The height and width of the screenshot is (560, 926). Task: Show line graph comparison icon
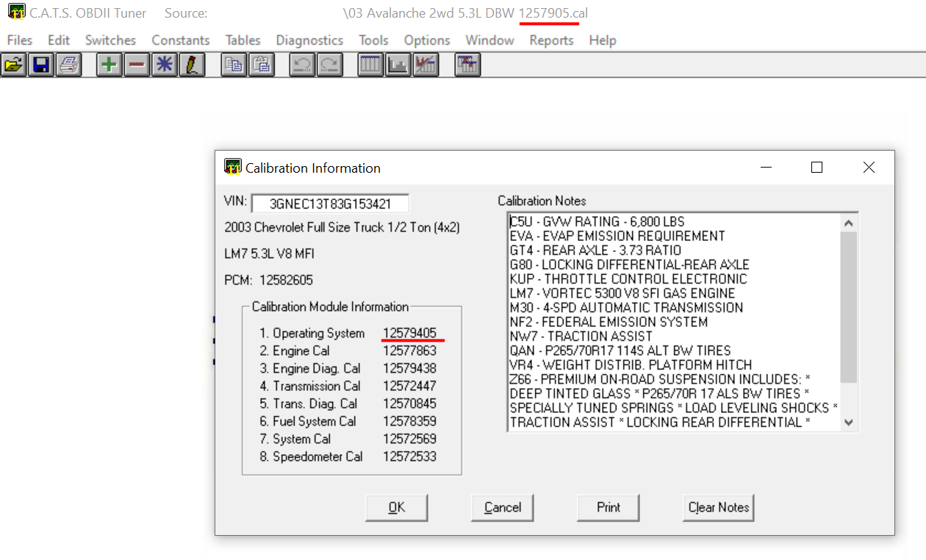tap(426, 65)
